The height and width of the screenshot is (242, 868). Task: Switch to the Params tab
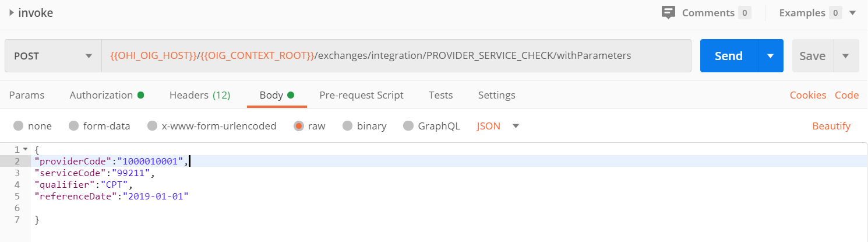tap(27, 95)
